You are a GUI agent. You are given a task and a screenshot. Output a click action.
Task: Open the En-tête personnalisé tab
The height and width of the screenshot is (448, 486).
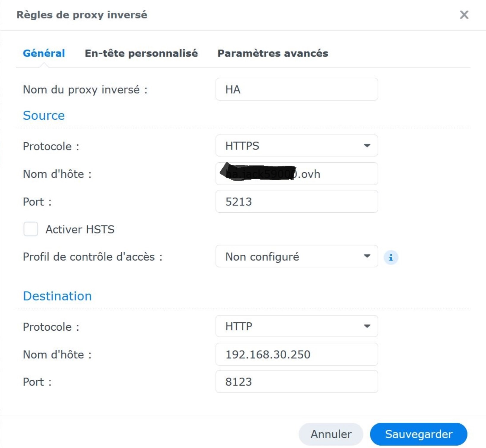click(x=141, y=53)
